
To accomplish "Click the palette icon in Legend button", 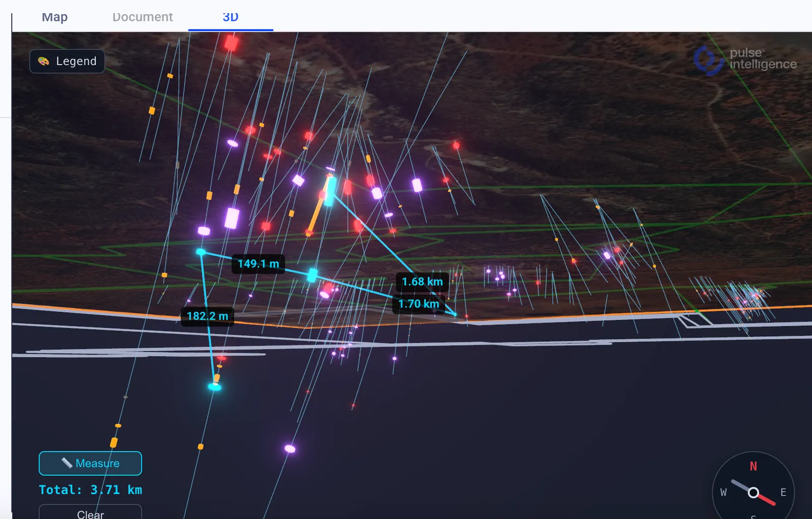I will pyautogui.click(x=44, y=61).
